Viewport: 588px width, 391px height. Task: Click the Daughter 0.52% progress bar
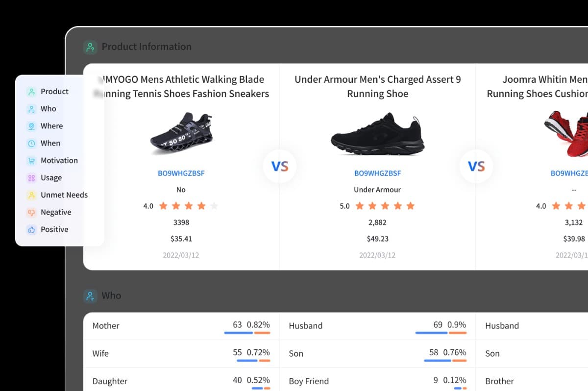pyautogui.click(x=261, y=389)
